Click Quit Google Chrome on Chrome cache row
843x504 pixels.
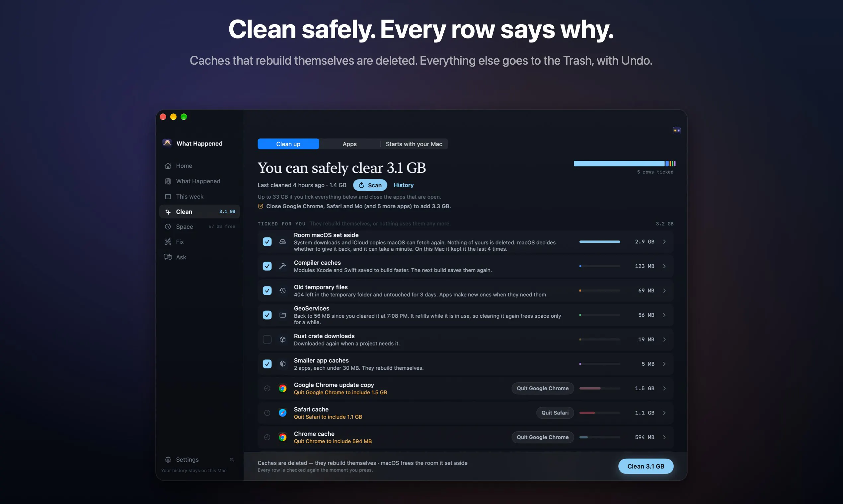point(543,437)
